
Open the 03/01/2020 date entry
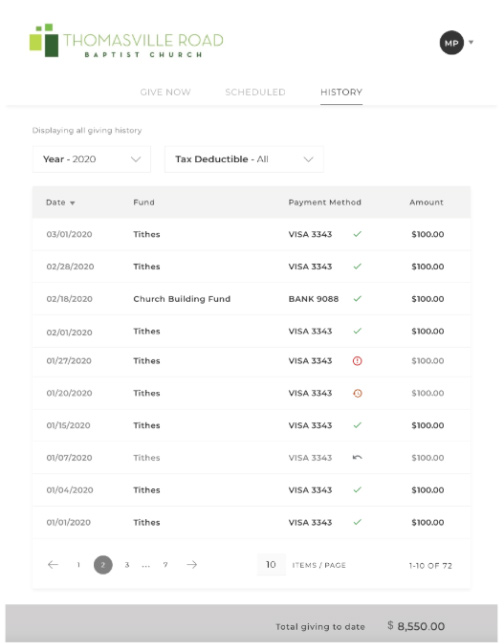69,234
